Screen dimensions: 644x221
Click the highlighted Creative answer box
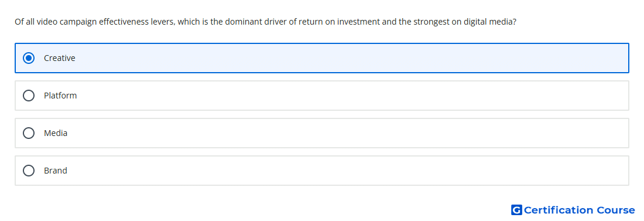[x=322, y=58]
